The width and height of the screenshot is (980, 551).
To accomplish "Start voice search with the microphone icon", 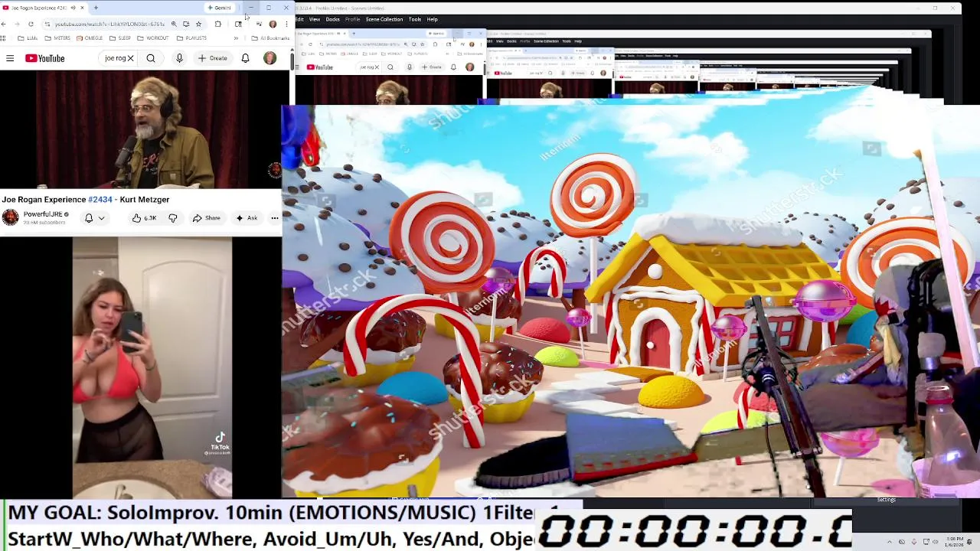I will [x=179, y=58].
